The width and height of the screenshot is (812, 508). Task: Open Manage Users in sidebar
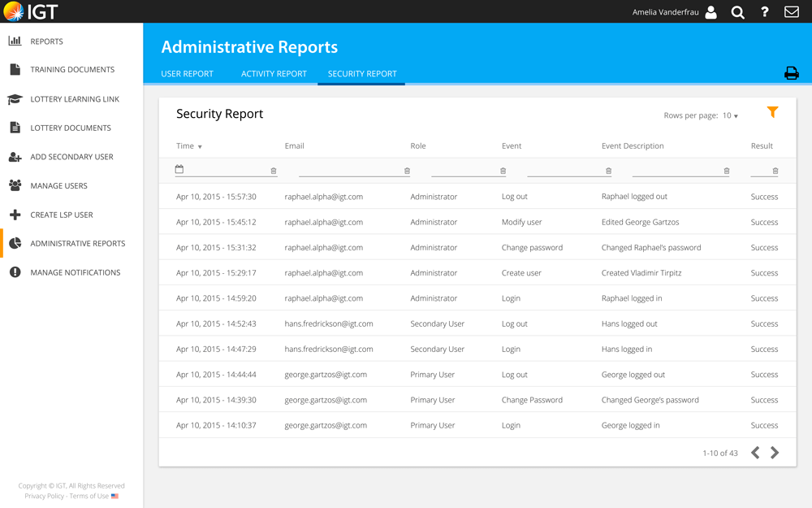tap(58, 186)
